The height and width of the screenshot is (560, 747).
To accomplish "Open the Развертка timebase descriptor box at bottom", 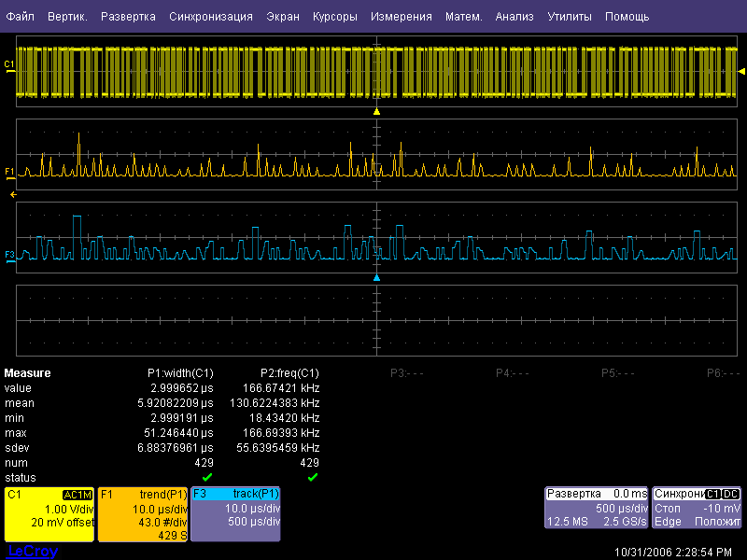I will [596, 507].
